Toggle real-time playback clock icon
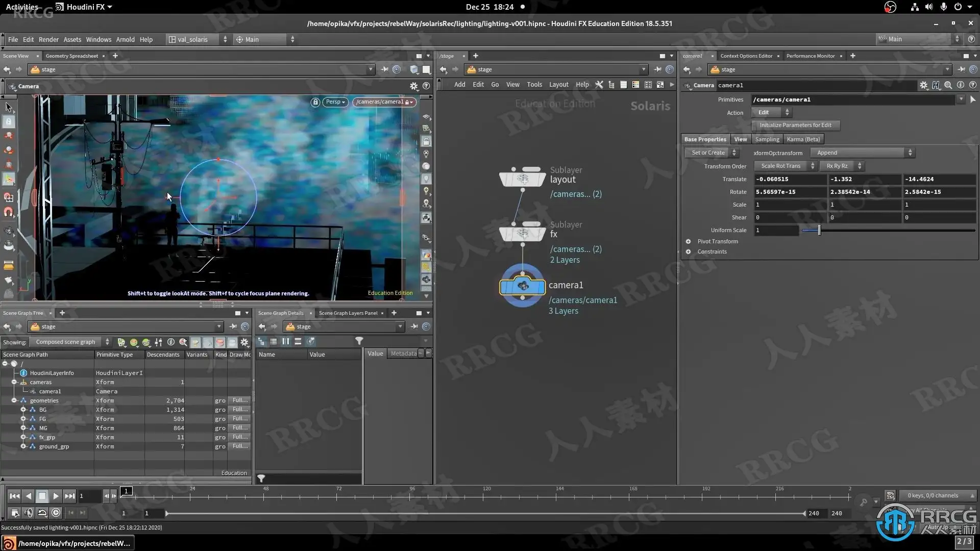The height and width of the screenshot is (551, 980). tap(56, 513)
